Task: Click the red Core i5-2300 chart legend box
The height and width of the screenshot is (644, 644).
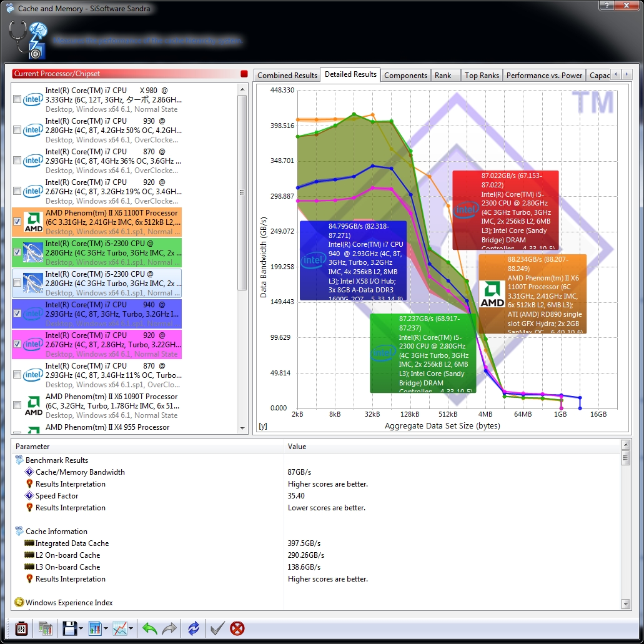Action: click(x=505, y=210)
